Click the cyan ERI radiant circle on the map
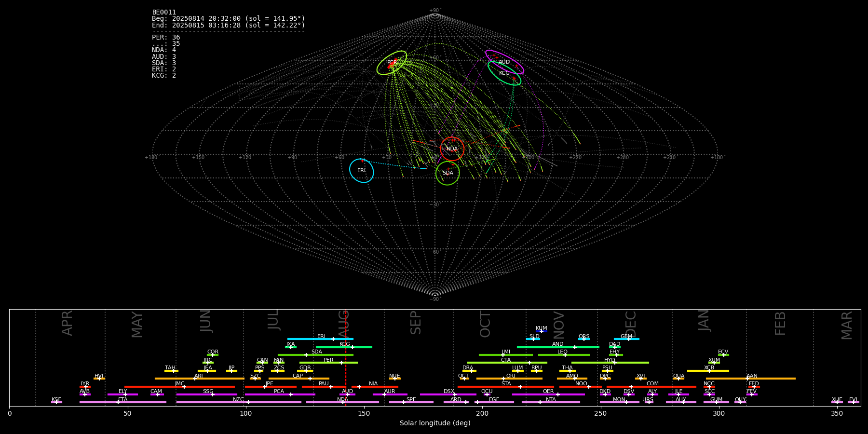This screenshot has height=434, width=868. coord(362,171)
